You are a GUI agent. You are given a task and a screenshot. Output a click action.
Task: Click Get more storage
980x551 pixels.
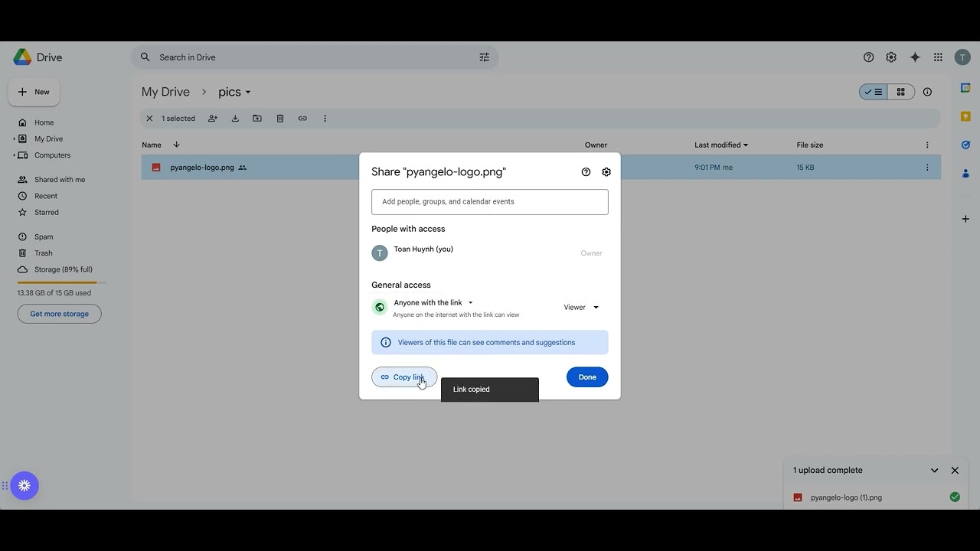(60, 314)
